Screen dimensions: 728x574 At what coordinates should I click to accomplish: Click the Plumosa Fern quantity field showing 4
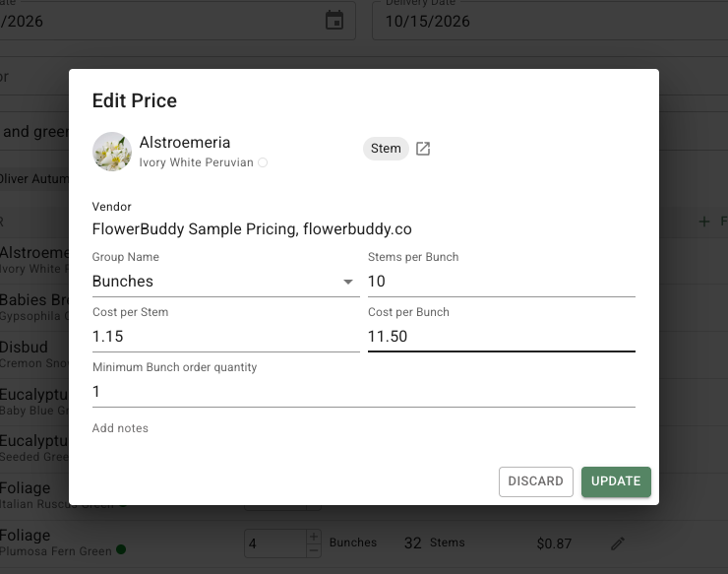(x=274, y=543)
